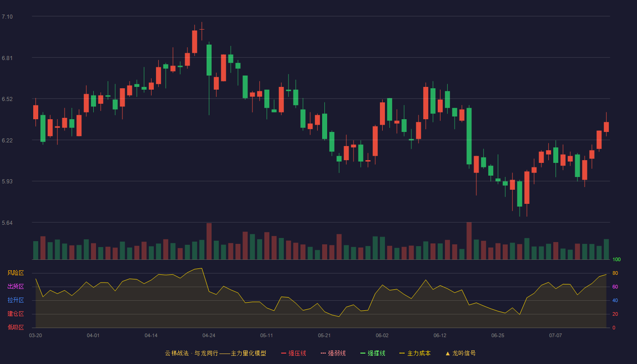The image size is (637, 364).
Task: Click the 100 indicator axis label
Action: pyautogui.click(x=617, y=260)
